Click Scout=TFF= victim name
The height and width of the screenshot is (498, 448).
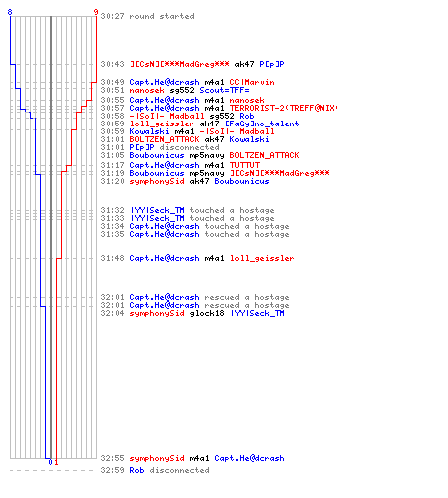(x=224, y=90)
